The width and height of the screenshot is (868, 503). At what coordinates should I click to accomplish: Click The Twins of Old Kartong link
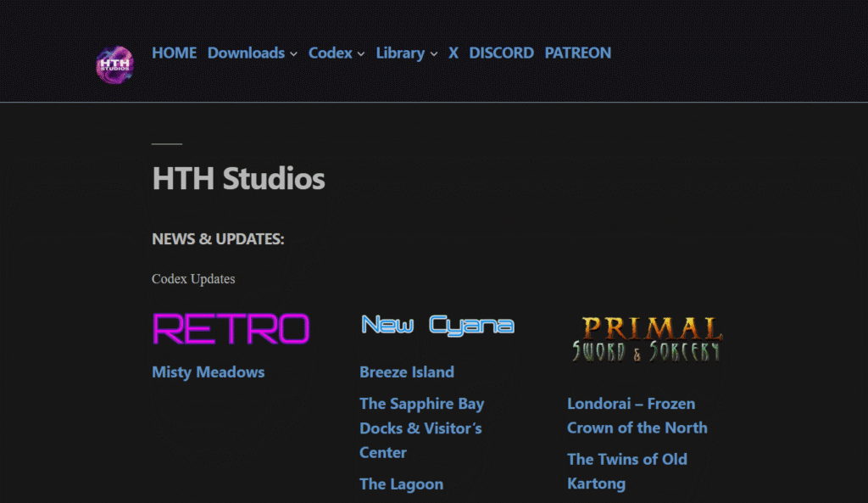pos(626,472)
